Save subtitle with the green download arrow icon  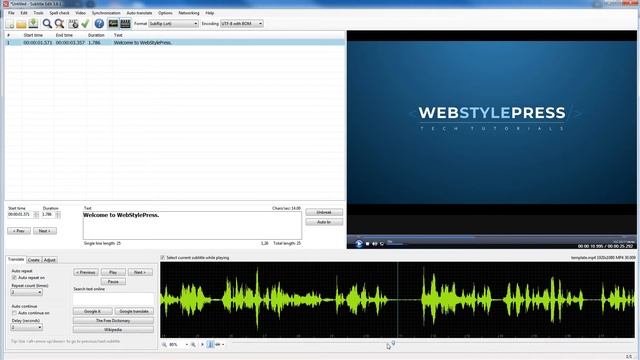click(x=33, y=24)
